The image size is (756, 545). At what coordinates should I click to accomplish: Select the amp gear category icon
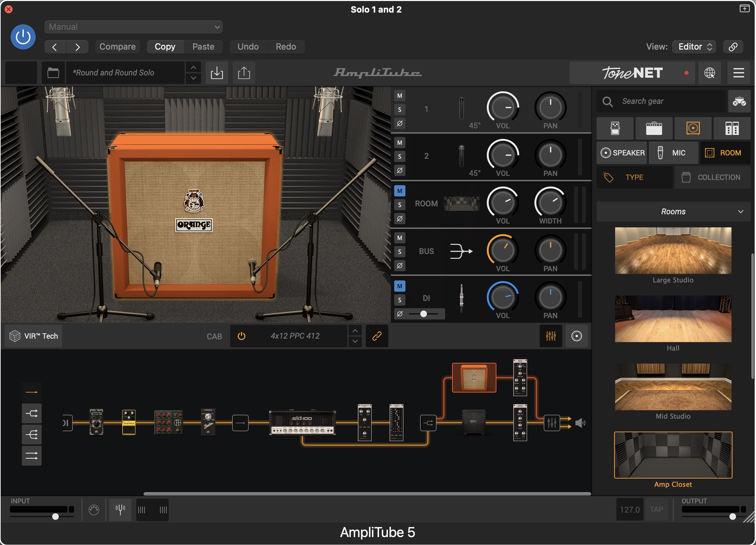654,128
